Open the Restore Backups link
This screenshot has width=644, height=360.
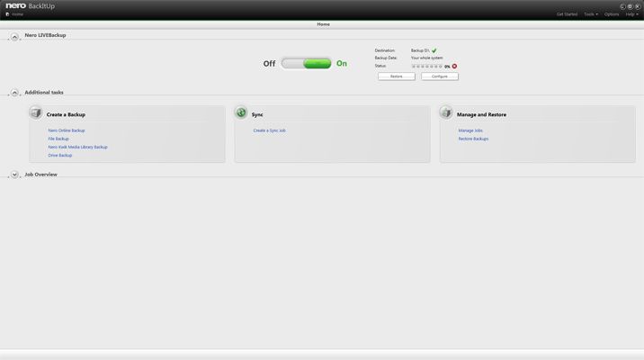tap(473, 139)
